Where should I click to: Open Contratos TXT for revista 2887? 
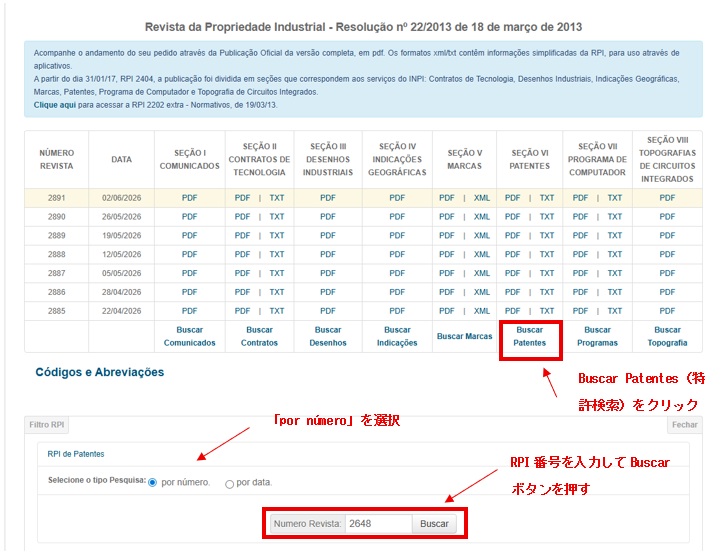tap(277, 274)
